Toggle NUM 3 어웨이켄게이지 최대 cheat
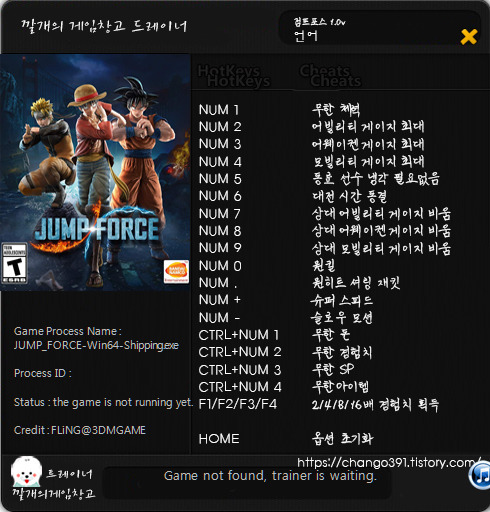 click(368, 144)
